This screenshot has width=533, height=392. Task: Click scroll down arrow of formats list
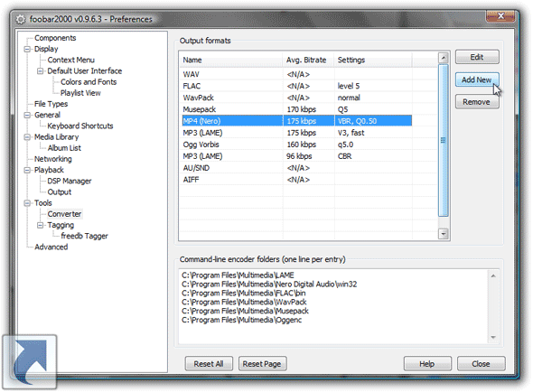click(444, 234)
